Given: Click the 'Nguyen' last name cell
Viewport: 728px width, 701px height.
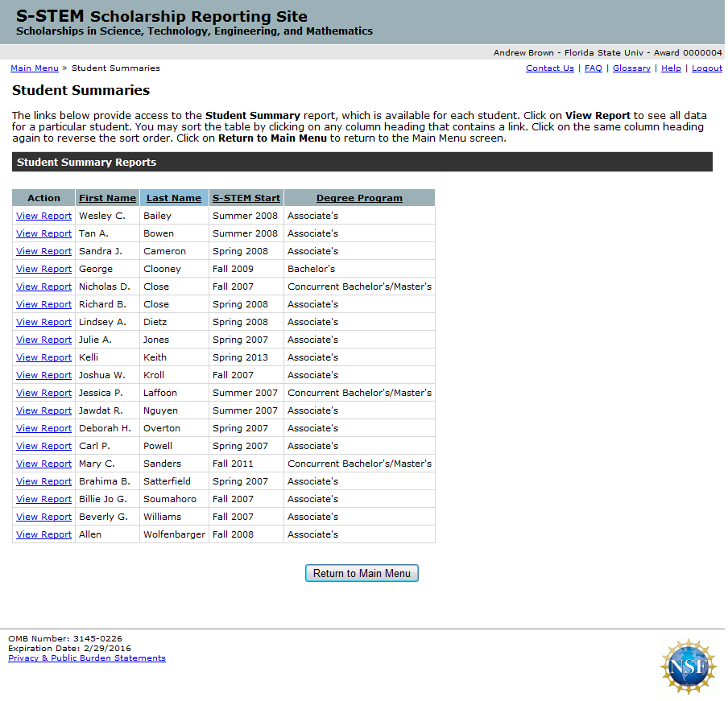Looking at the screenshot, I should coord(174,410).
